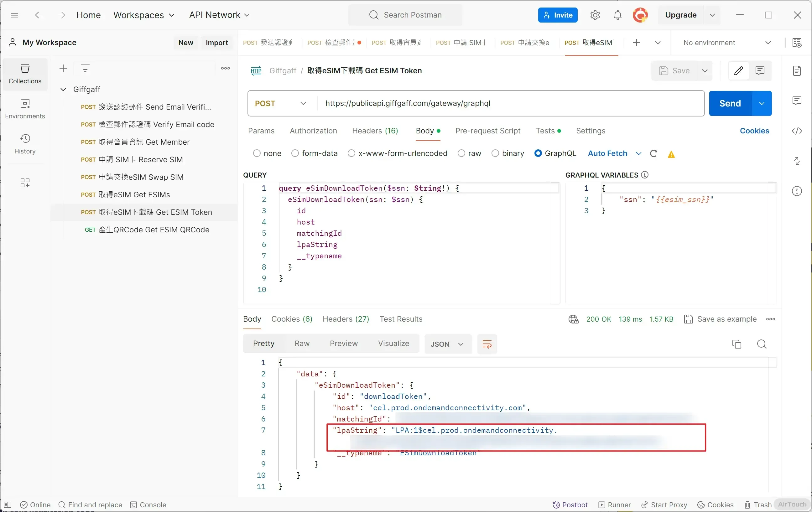This screenshot has width=812, height=512.
Task: Search the response with magnifier icon
Action: 762,344
